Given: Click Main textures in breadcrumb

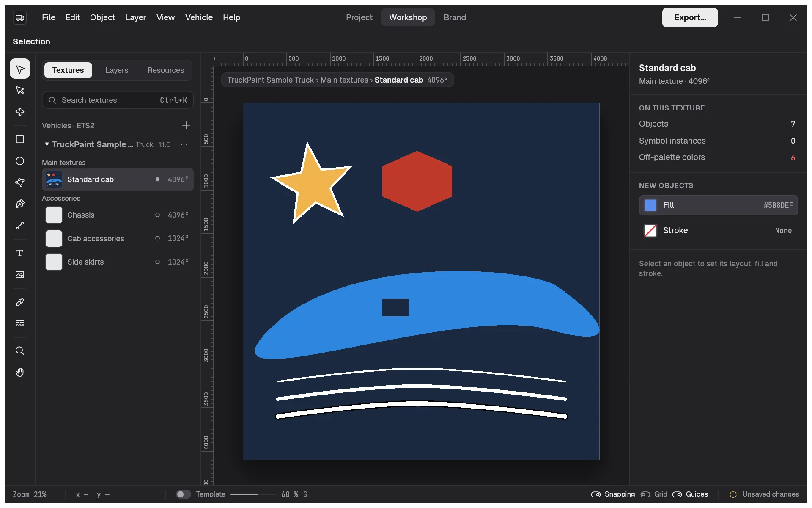Looking at the screenshot, I should tap(344, 80).
